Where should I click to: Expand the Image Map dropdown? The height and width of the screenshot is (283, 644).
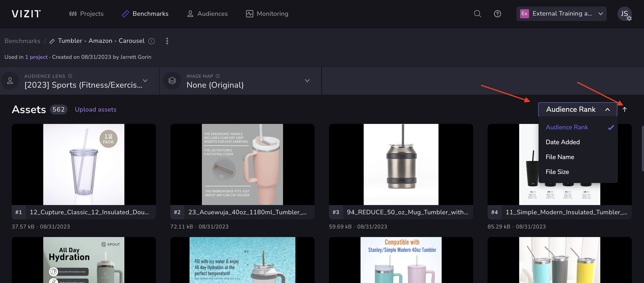307,80
